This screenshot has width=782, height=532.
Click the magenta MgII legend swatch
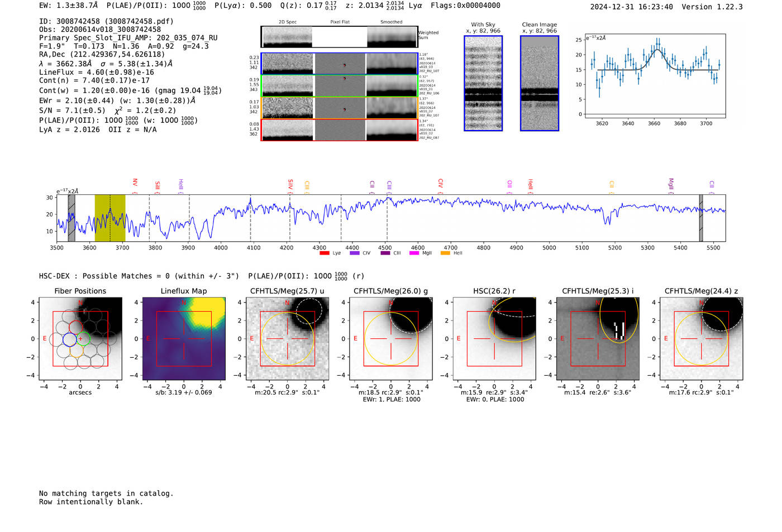click(414, 253)
